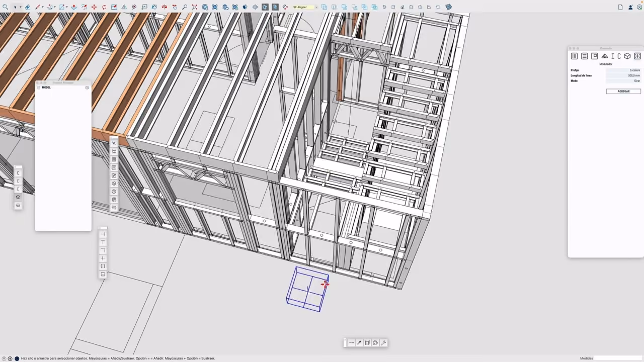Image resolution: width=644 pixels, height=362 pixels.
Task: Expand the Rectangle shape tool dropdown
Action: 67,7
